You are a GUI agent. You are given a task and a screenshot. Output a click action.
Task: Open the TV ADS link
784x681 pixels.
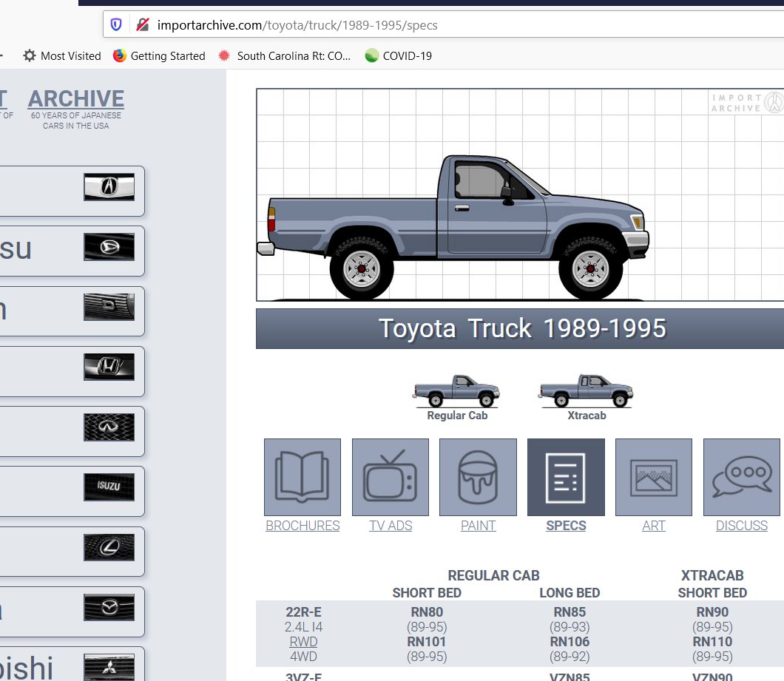click(391, 526)
